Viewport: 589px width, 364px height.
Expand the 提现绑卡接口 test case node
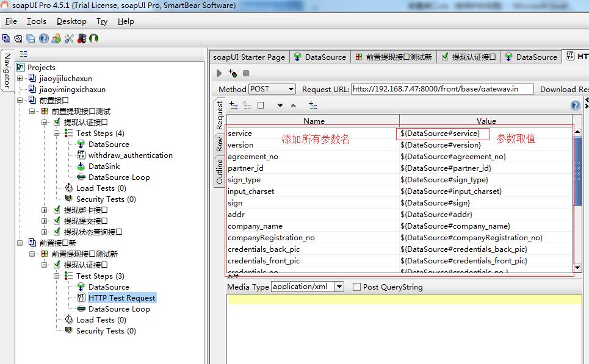tap(45, 210)
